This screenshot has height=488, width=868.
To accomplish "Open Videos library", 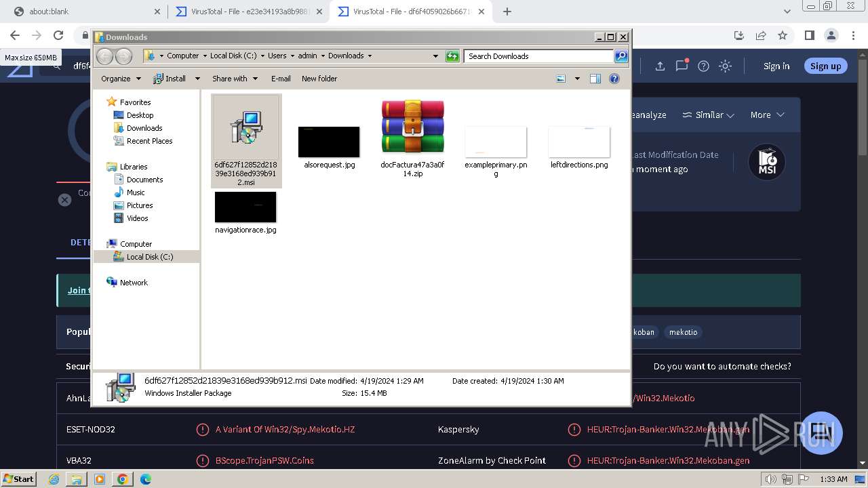I will (137, 218).
